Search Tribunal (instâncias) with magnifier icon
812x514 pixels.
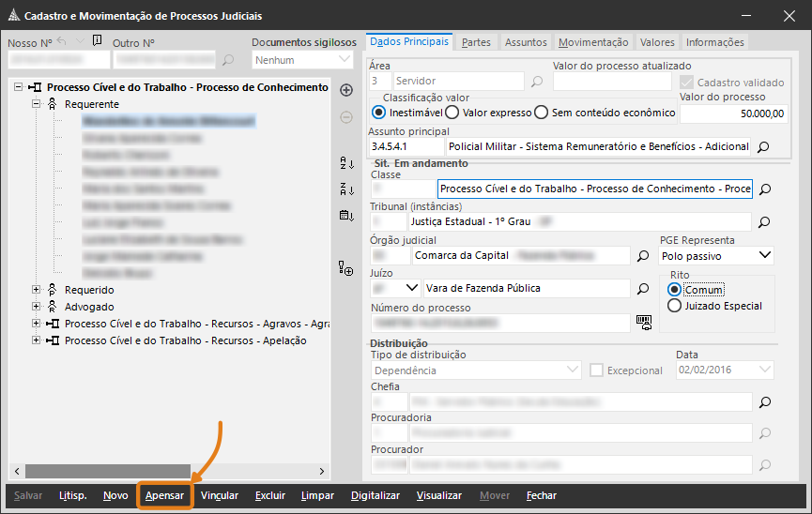[764, 222]
